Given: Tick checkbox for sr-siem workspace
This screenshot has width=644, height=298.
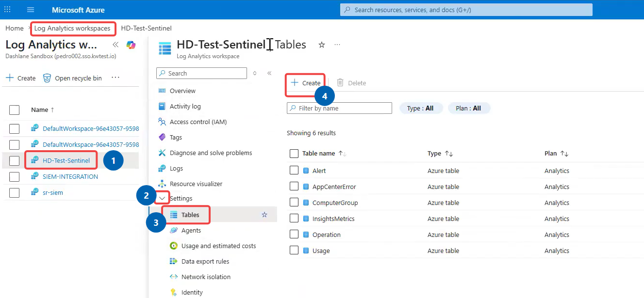Looking at the screenshot, I should (15, 192).
